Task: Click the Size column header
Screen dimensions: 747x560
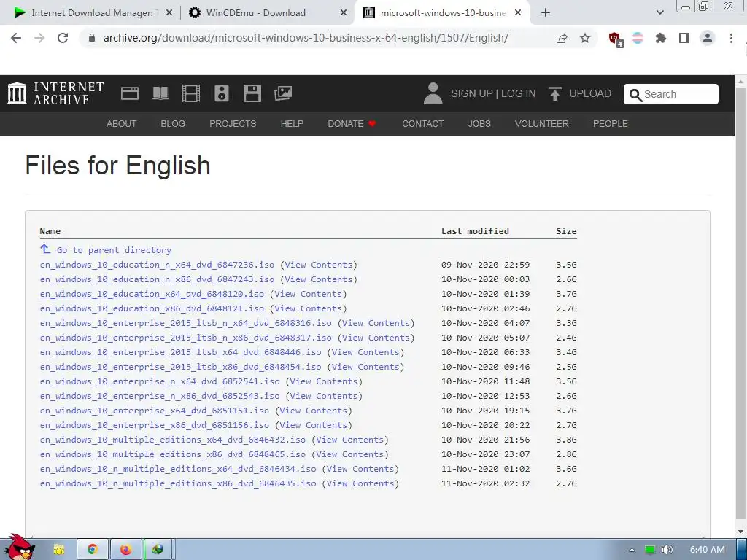Action: pyautogui.click(x=566, y=231)
